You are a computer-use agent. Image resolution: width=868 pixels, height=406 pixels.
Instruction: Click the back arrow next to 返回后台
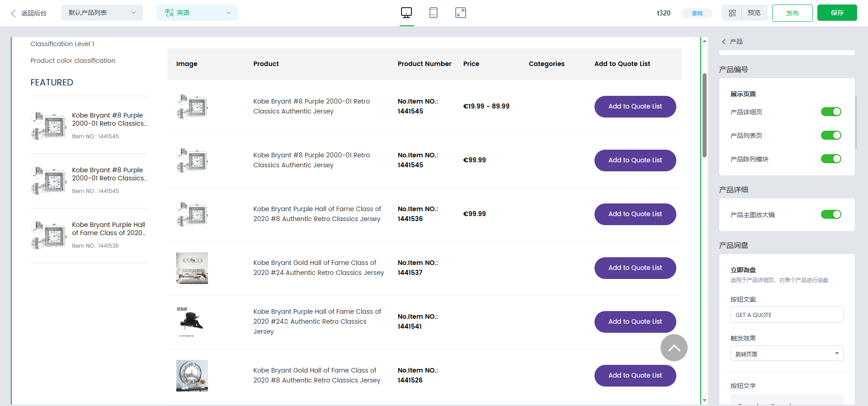[13, 13]
